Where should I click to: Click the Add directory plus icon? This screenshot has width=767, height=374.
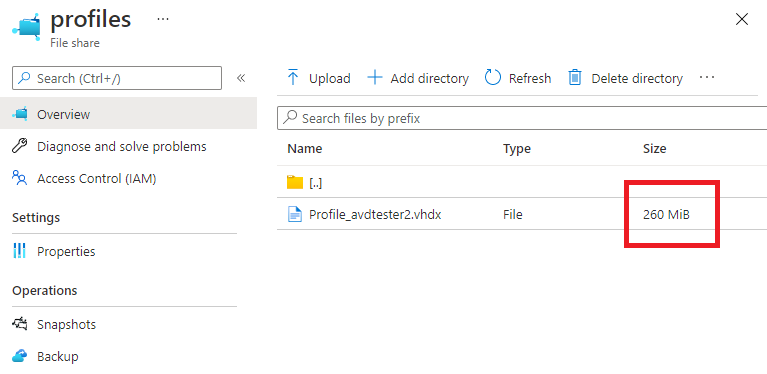point(375,78)
